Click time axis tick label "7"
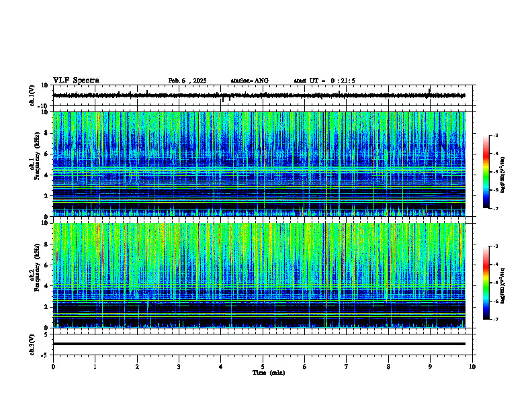The image size is (532, 411). click(x=347, y=367)
